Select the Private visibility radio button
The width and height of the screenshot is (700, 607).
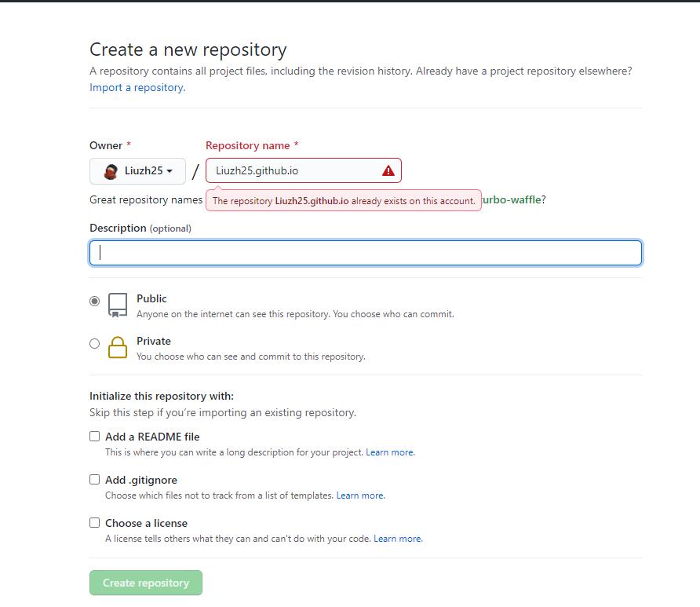95,343
